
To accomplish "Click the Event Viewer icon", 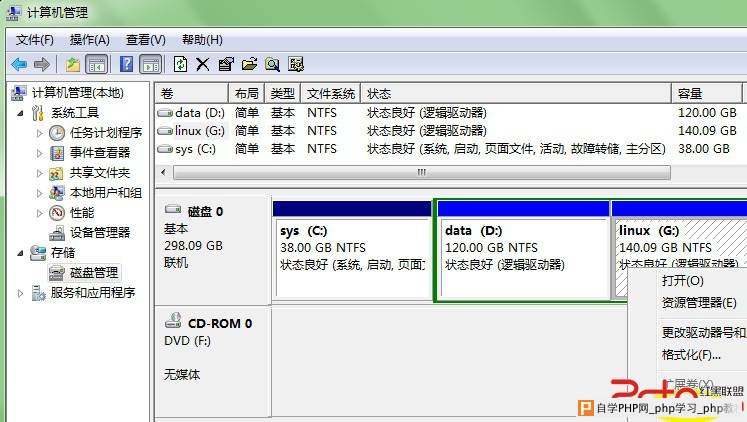I will pyautogui.click(x=57, y=153).
